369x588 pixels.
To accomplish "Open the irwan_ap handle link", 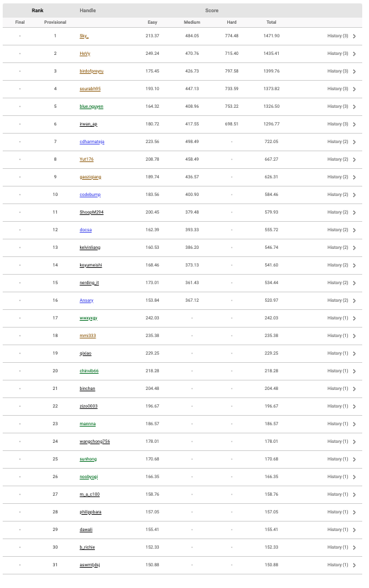I will [88, 124].
